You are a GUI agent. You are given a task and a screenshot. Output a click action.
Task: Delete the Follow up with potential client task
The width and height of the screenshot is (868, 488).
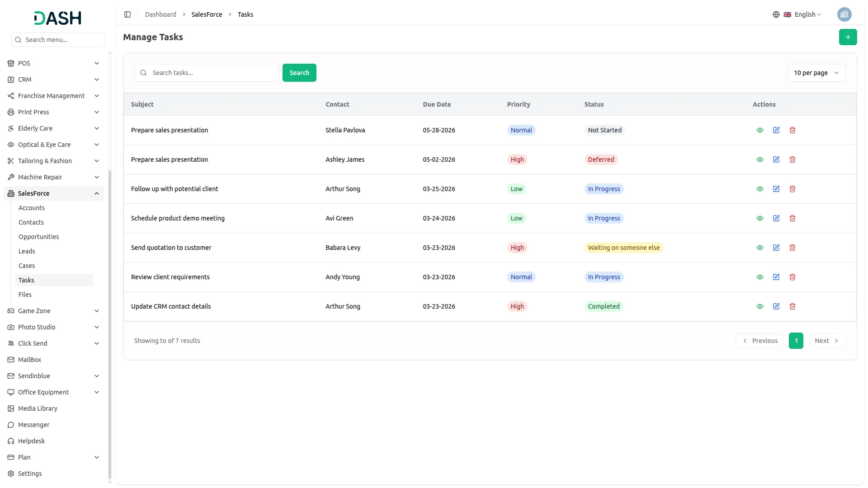(x=793, y=189)
